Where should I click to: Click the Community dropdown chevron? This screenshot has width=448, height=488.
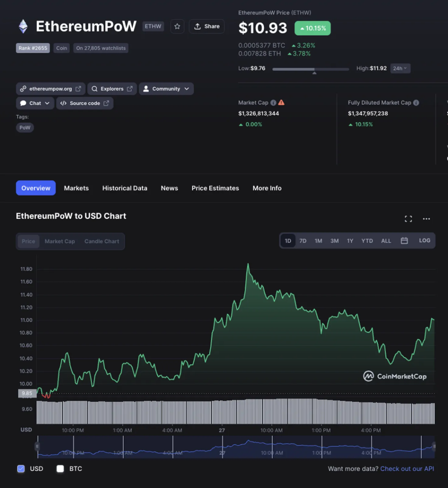tap(187, 89)
